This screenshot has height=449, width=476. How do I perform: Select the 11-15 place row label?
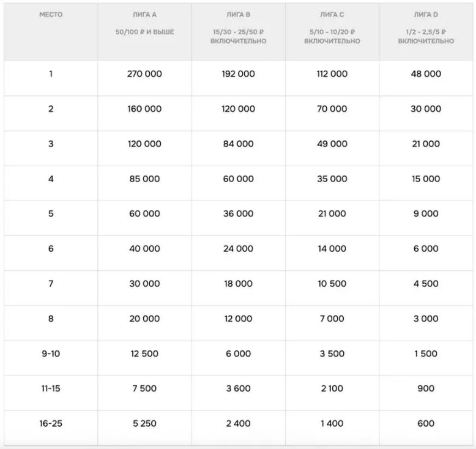point(51,388)
